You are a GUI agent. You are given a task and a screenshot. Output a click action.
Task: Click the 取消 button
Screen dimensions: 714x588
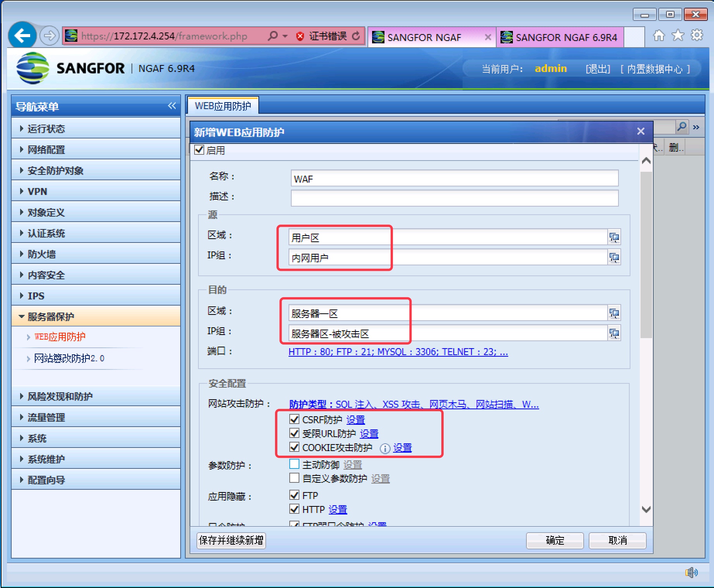617,540
